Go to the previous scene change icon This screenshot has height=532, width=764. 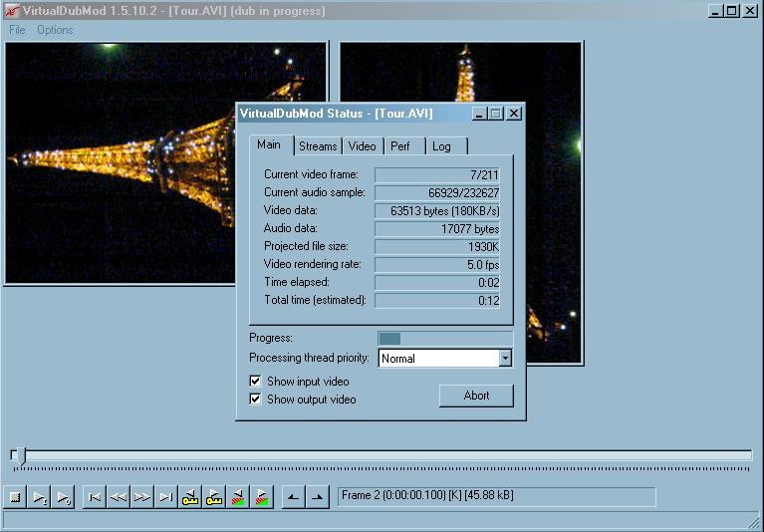pos(238,497)
